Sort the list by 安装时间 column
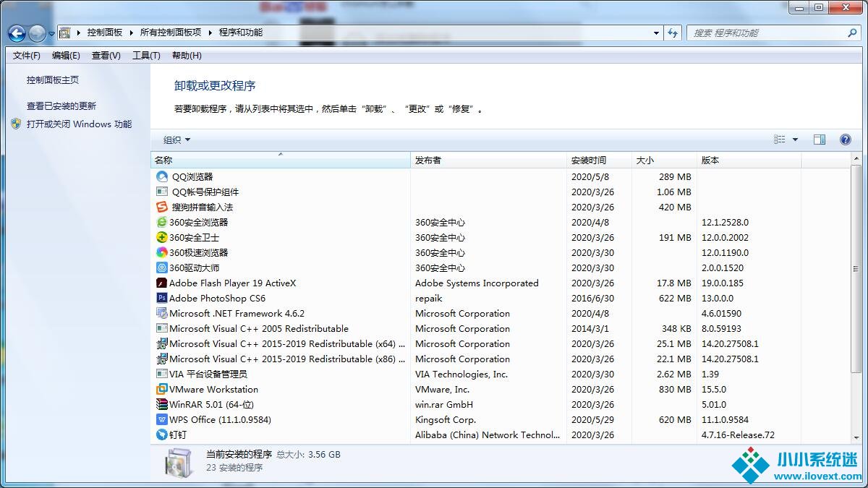The width and height of the screenshot is (868, 488). 600,160
